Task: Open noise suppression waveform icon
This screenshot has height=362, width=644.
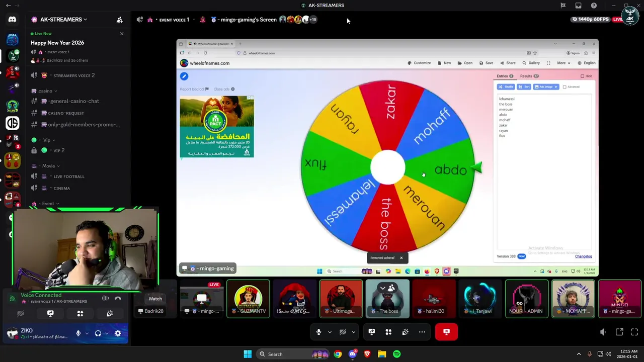Action: pyautogui.click(x=105, y=298)
